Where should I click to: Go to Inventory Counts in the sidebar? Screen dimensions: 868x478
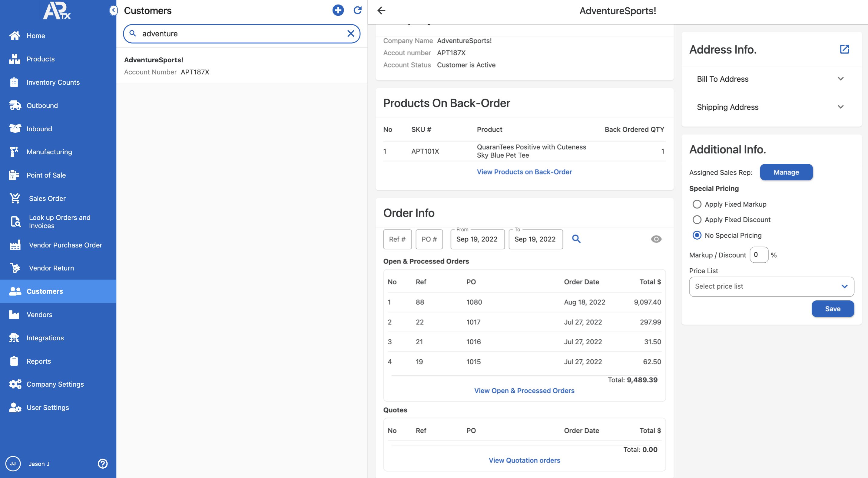coord(53,83)
